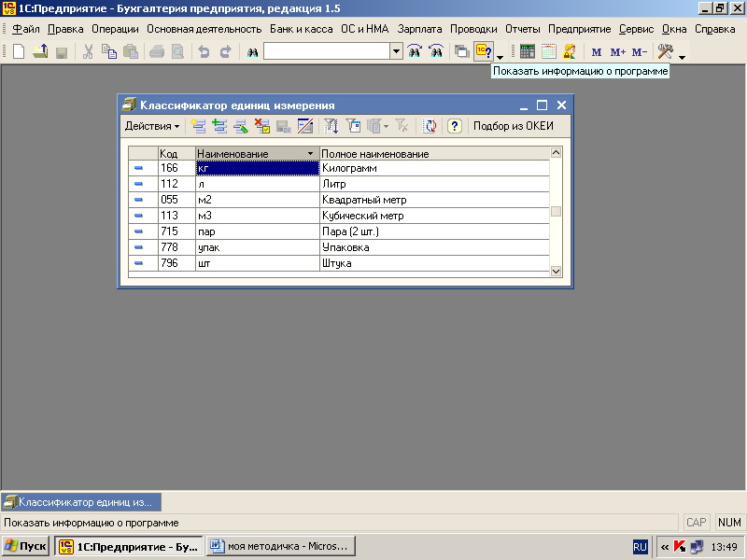
Task: Expand toolbar options arrow after tools icon
Action: point(683,57)
